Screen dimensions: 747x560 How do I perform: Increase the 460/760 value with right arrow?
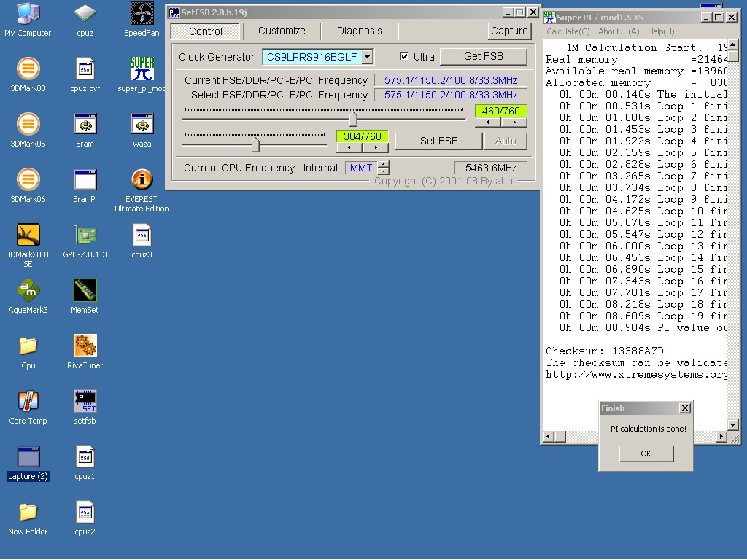514,122
